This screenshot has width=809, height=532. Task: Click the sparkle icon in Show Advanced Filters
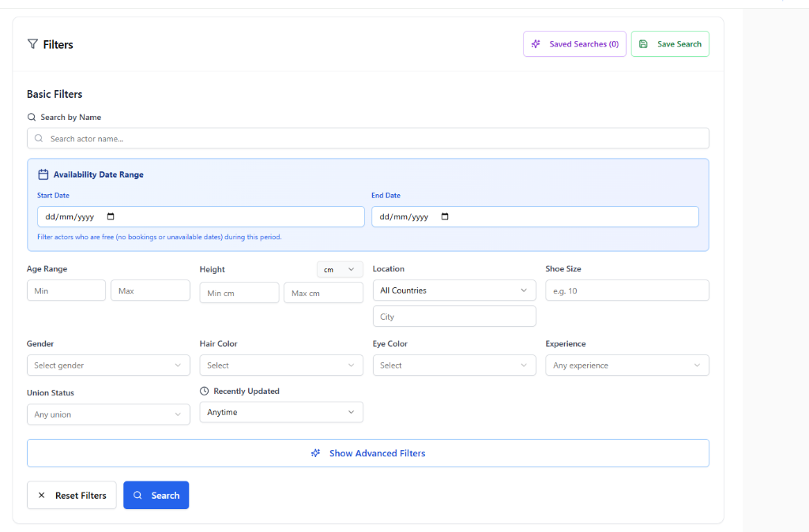coord(316,453)
